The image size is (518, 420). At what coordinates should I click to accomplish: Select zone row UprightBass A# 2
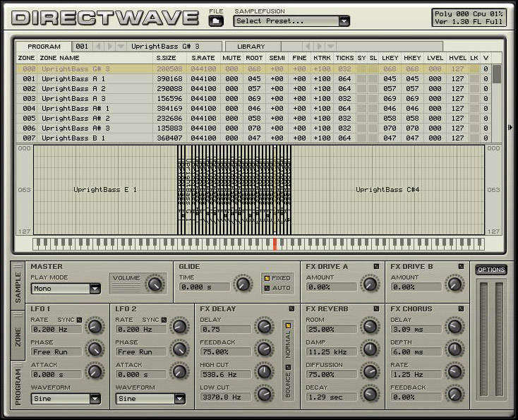pos(254,119)
